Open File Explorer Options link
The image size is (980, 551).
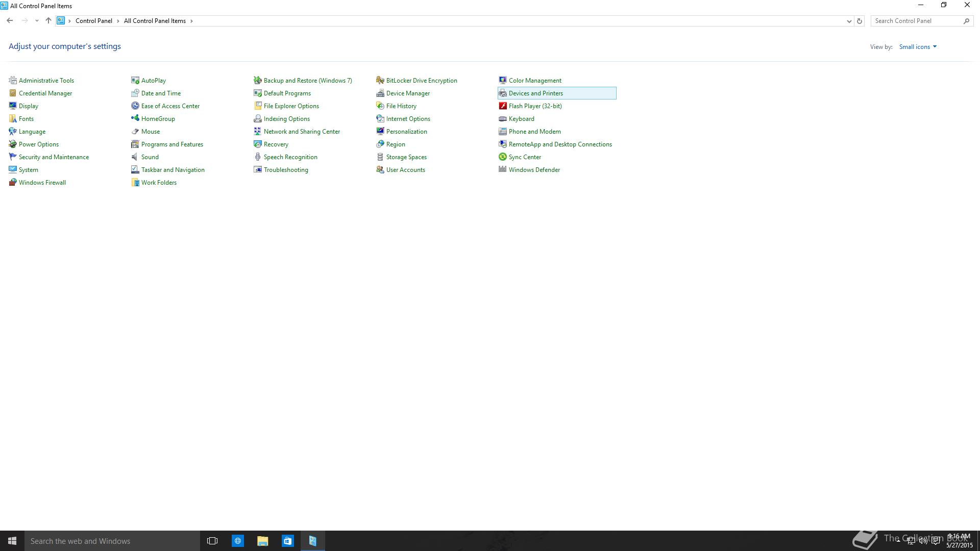(291, 106)
